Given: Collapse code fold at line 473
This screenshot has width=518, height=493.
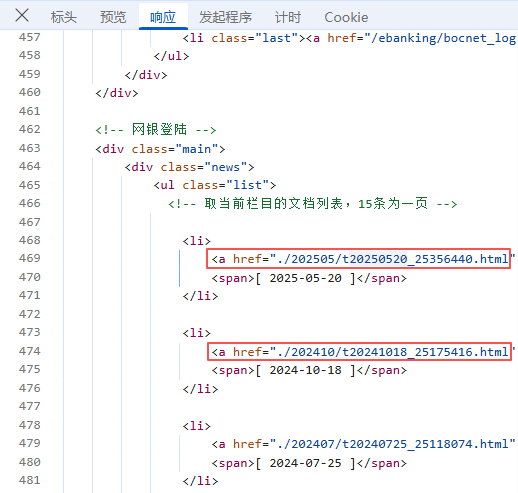Looking at the screenshot, I should pos(52,331).
